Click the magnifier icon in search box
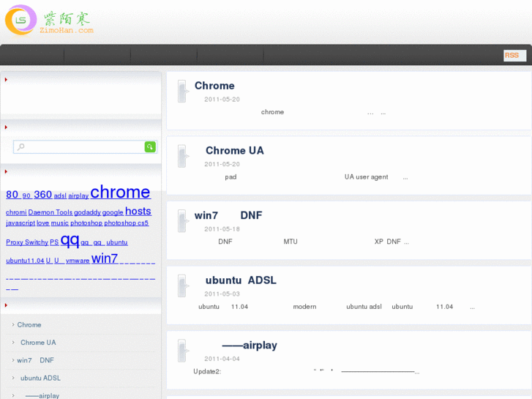The image size is (532, 399). [21, 146]
